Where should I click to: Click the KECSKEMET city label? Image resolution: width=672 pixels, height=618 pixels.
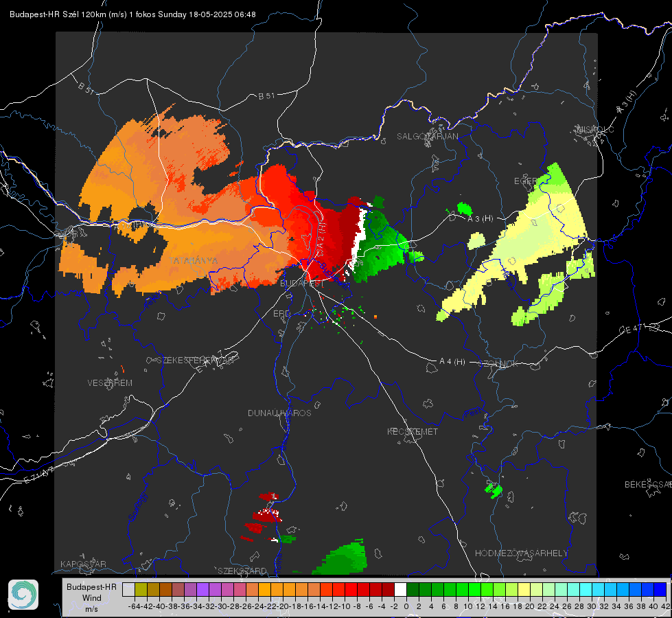point(413,431)
